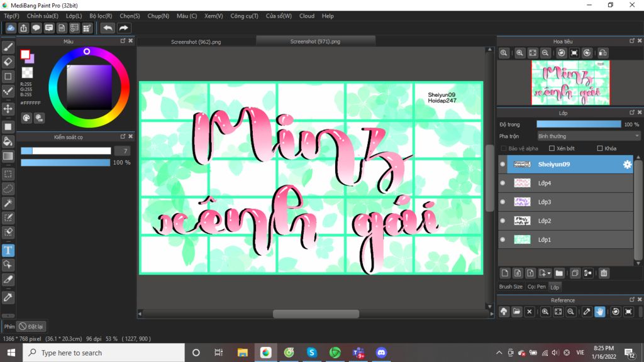644x362 pixels.
Task: Open Skype from the taskbar
Action: coord(312,353)
